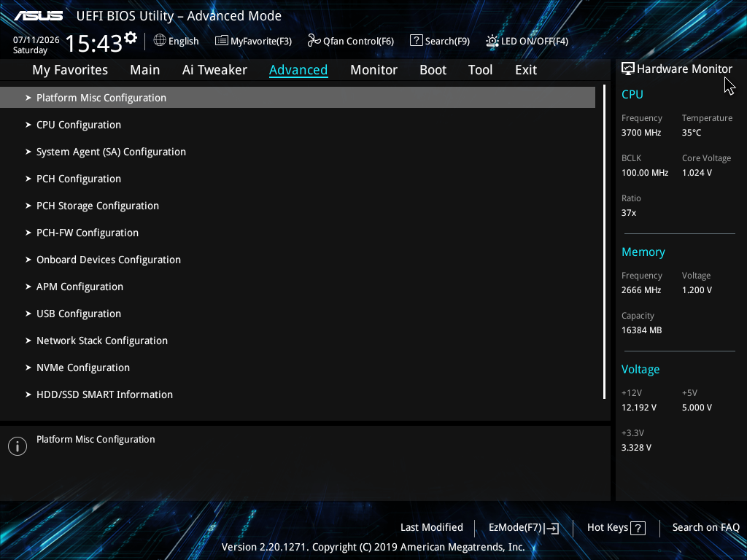Click memory frequency value 2666 MHz

641,290
